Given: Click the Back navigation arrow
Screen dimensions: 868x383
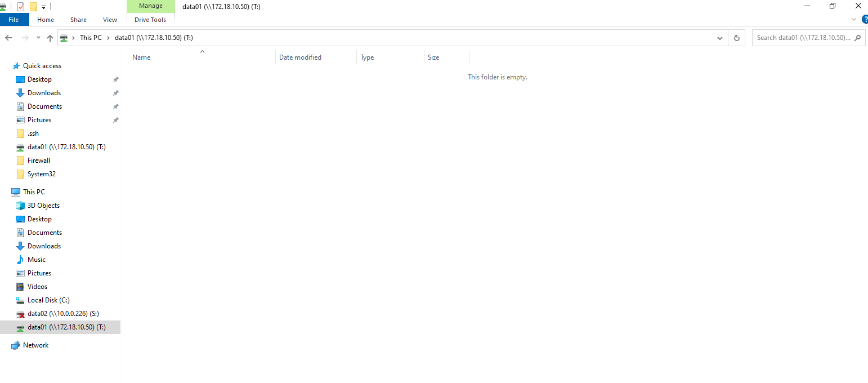Looking at the screenshot, I should tap(8, 38).
